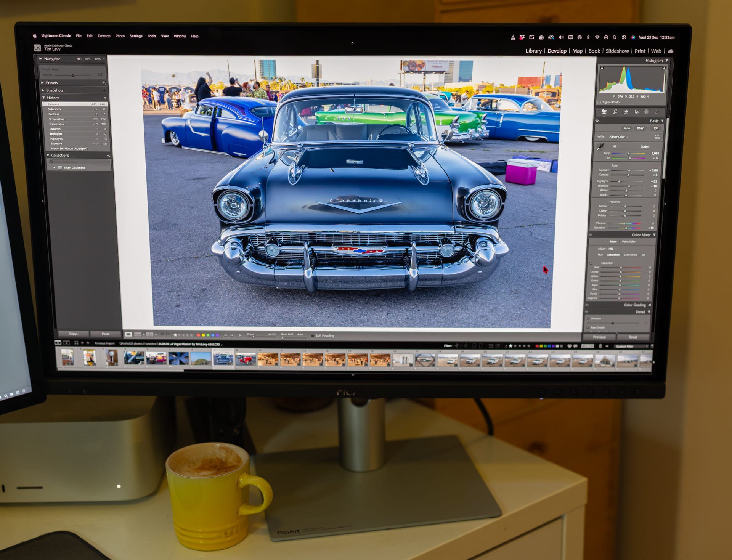This screenshot has width=732, height=560.
Task: Click the HDR button
Action: pos(655,128)
